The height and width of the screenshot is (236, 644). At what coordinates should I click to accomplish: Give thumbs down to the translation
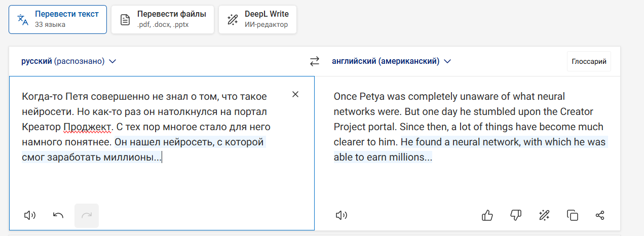516,215
